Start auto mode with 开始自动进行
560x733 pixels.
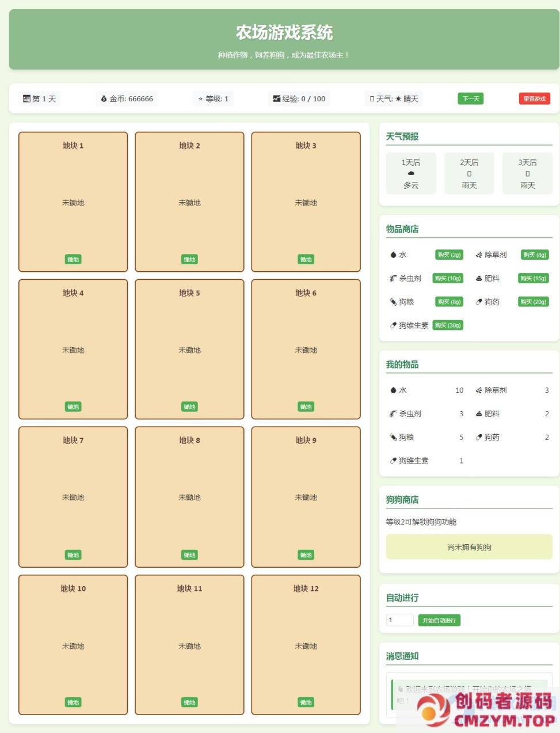pyautogui.click(x=439, y=620)
